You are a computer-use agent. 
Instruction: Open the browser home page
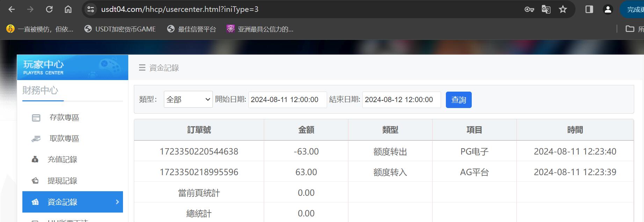[x=68, y=9]
